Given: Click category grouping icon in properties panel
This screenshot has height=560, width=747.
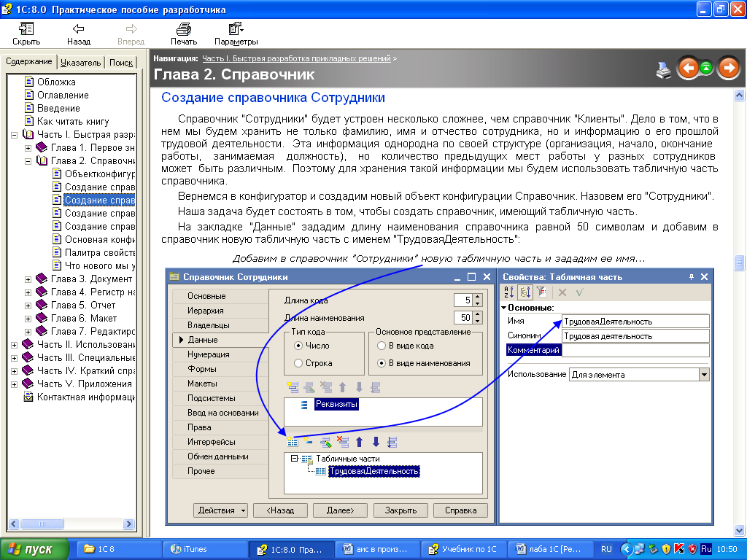Looking at the screenshot, I should click(525, 292).
